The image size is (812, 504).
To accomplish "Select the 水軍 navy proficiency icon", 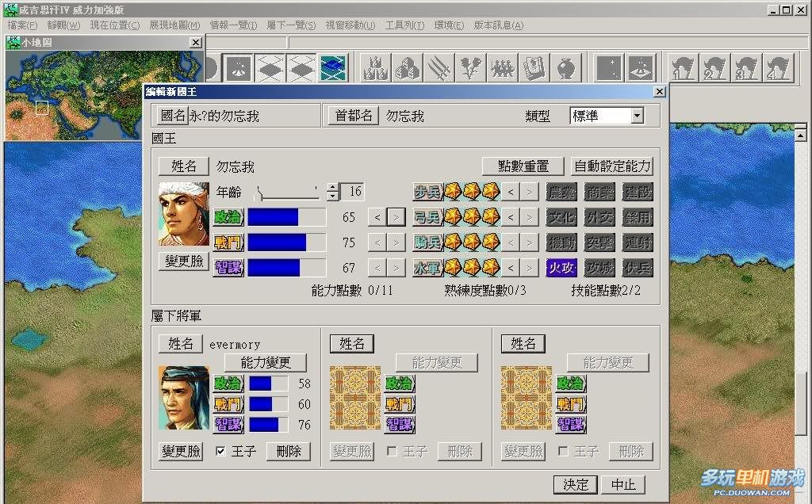I will 427,268.
